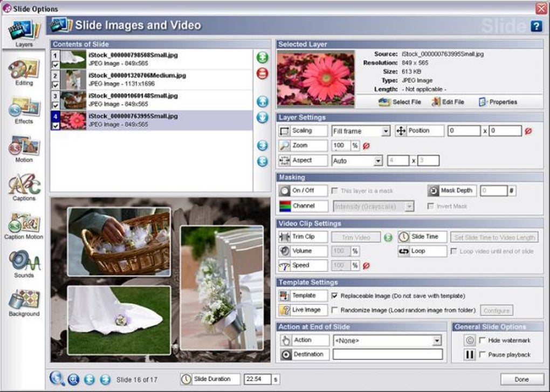Screen dimensions: 550x392
Task: Click the Trim Video button
Action: pos(356,237)
